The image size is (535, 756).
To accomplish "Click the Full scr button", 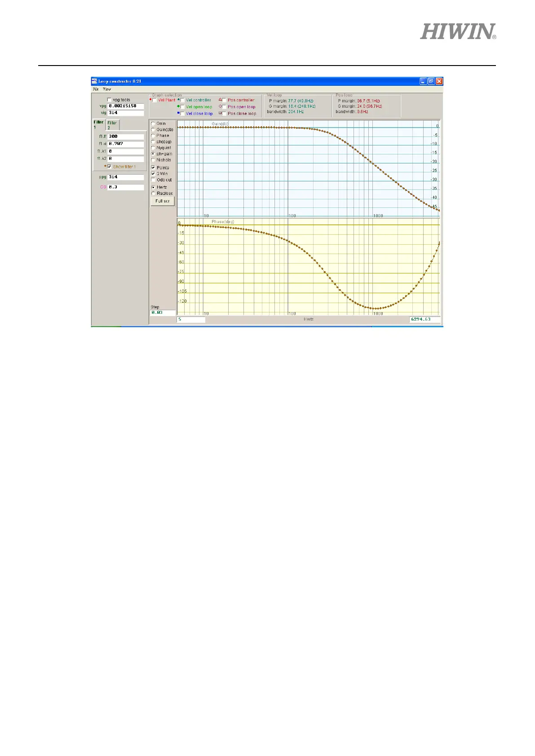I will [x=163, y=201].
